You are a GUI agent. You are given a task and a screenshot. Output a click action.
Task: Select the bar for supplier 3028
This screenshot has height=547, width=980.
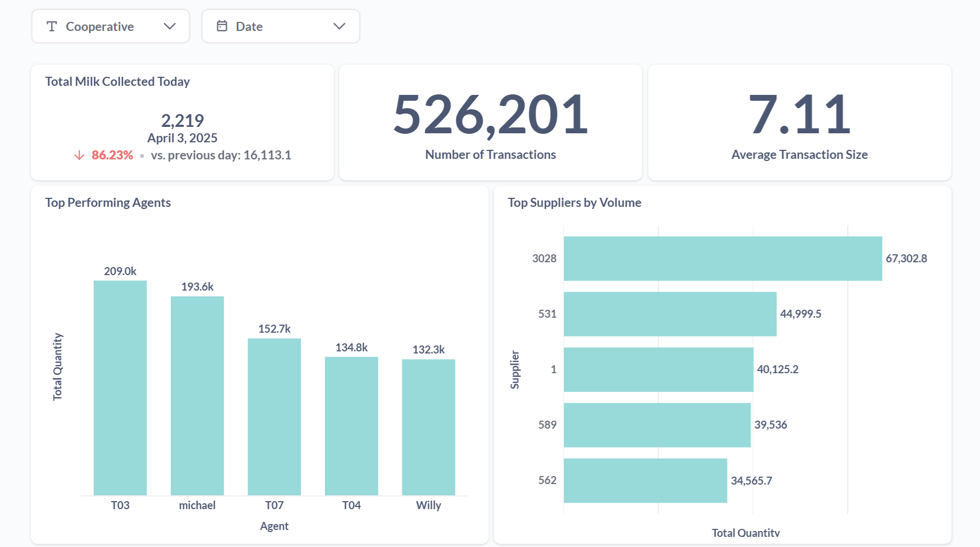(x=723, y=259)
